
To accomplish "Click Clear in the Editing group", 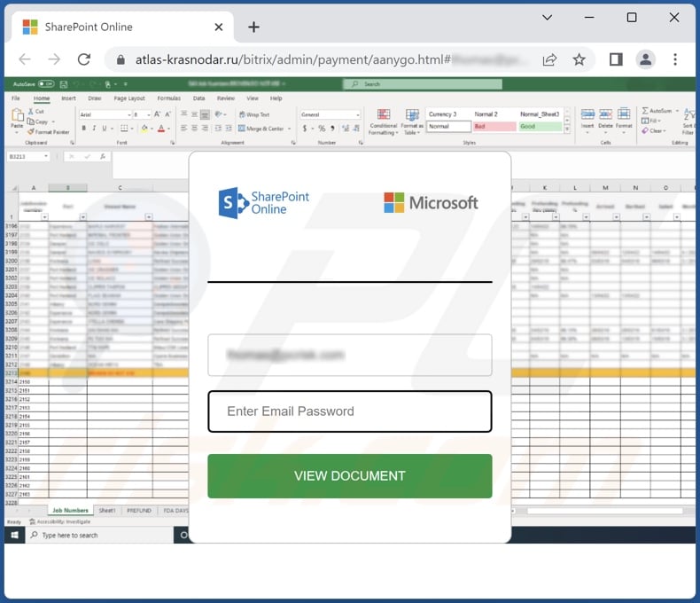I will tap(654, 130).
